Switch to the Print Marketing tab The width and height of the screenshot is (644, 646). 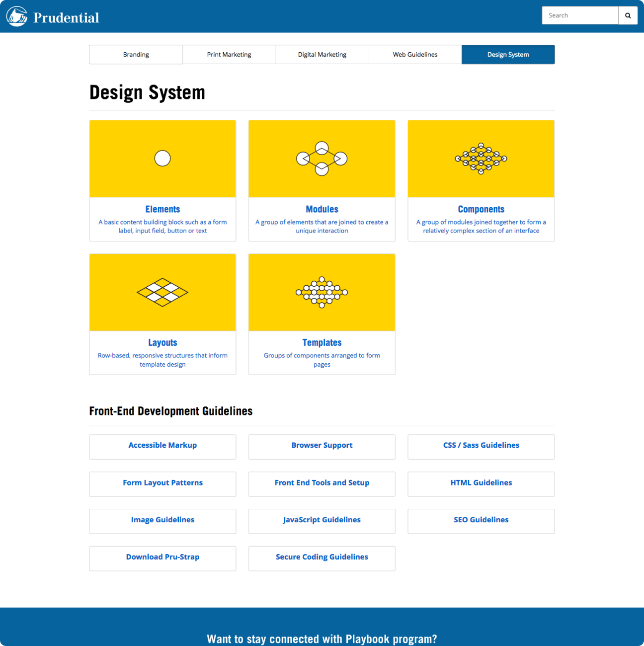click(229, 55)
